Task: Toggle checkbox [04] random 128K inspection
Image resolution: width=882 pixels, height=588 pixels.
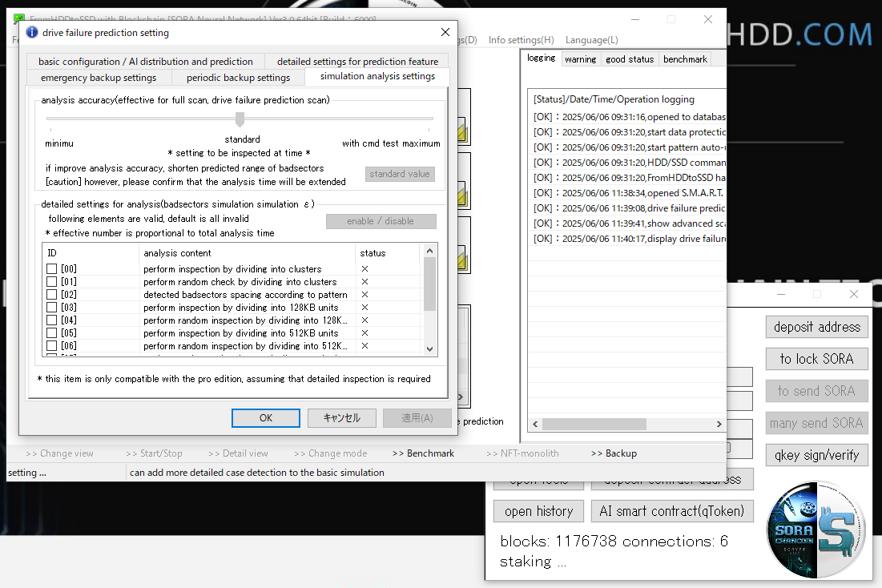Action: 52,320
